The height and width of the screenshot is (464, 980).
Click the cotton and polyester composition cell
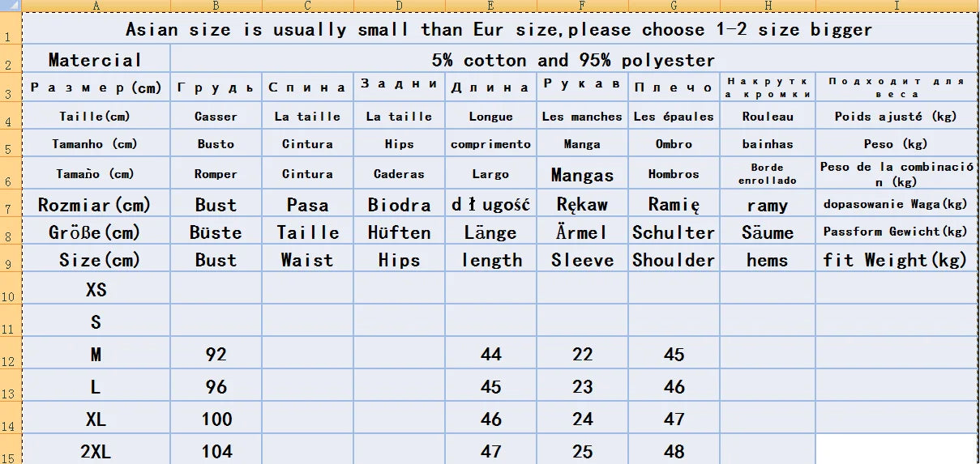tap(573, 60)
